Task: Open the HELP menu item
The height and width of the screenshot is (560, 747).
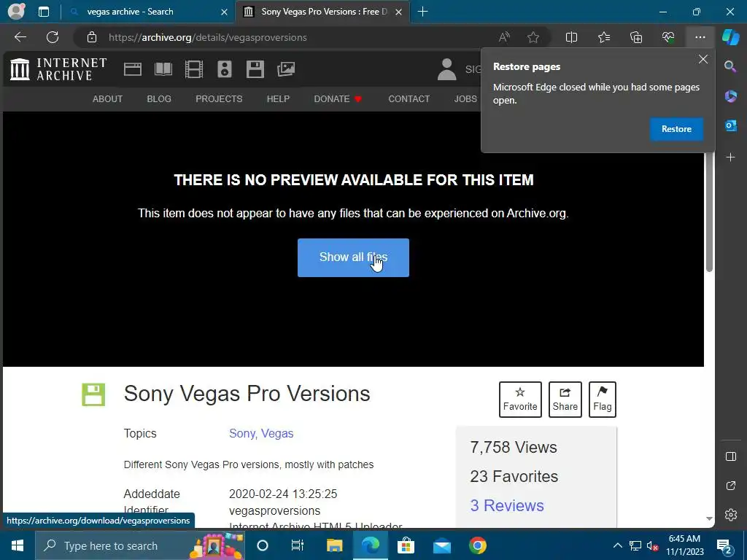Action: tap(278, 99)
